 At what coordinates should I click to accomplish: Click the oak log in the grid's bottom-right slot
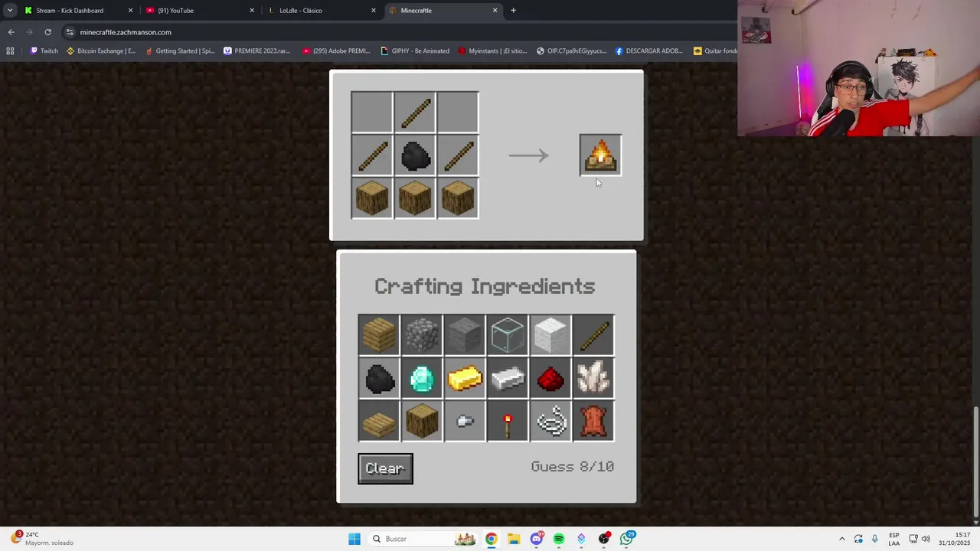click(458, 198)
